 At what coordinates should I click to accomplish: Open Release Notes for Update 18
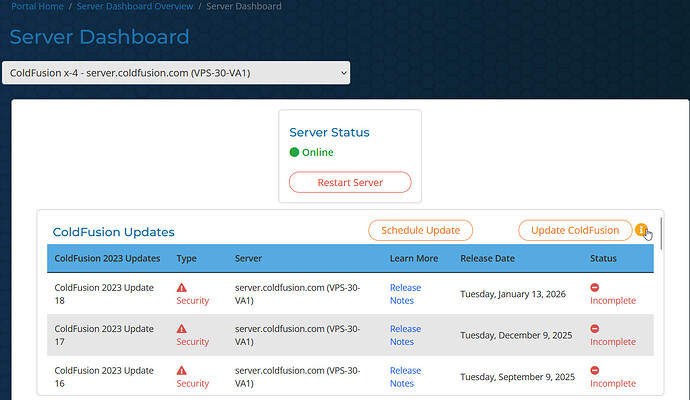click(405, 294)
